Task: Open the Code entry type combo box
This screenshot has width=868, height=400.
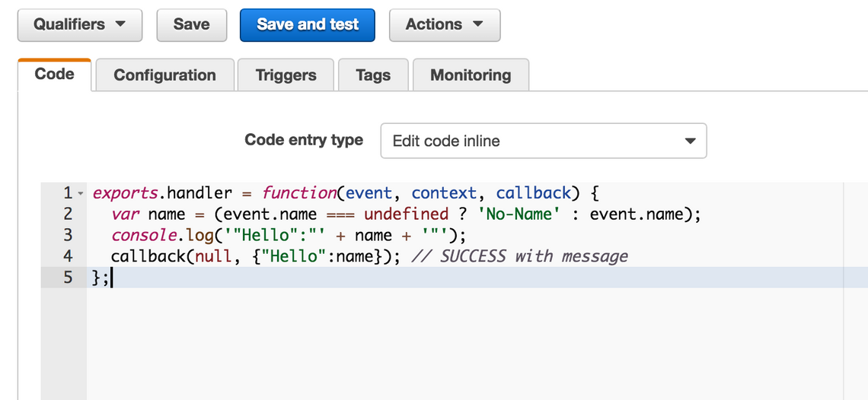Action: coord(543,141)
